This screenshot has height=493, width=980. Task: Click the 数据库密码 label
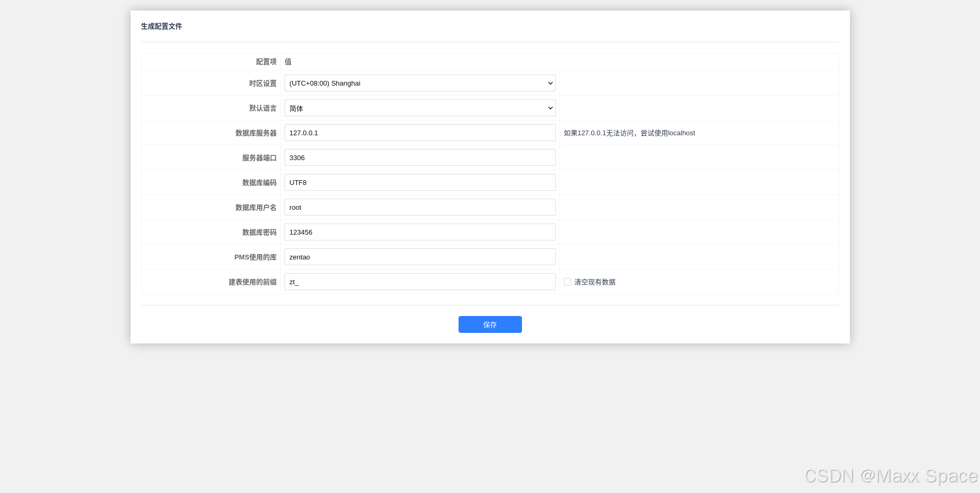pos(259,232)
